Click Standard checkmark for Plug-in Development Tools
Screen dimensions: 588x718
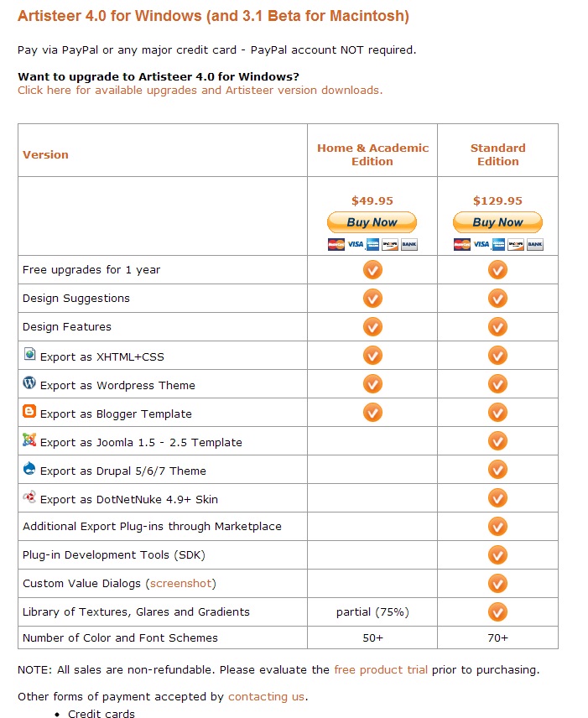[x=497, y=554]
